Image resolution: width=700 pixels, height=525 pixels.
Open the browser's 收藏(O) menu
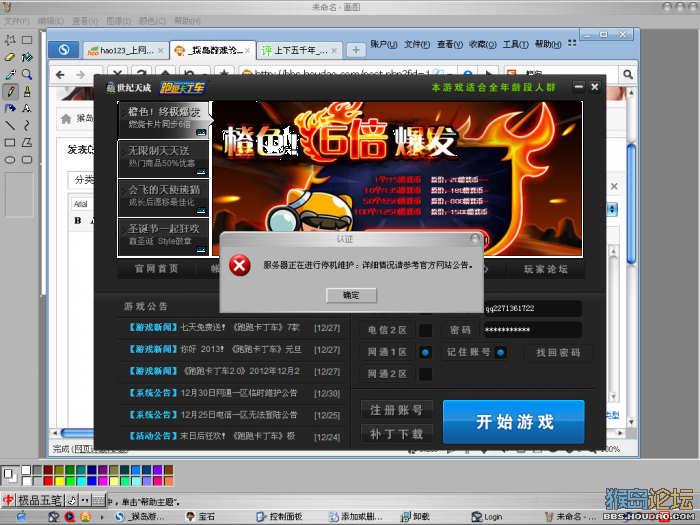click(483, 44)
